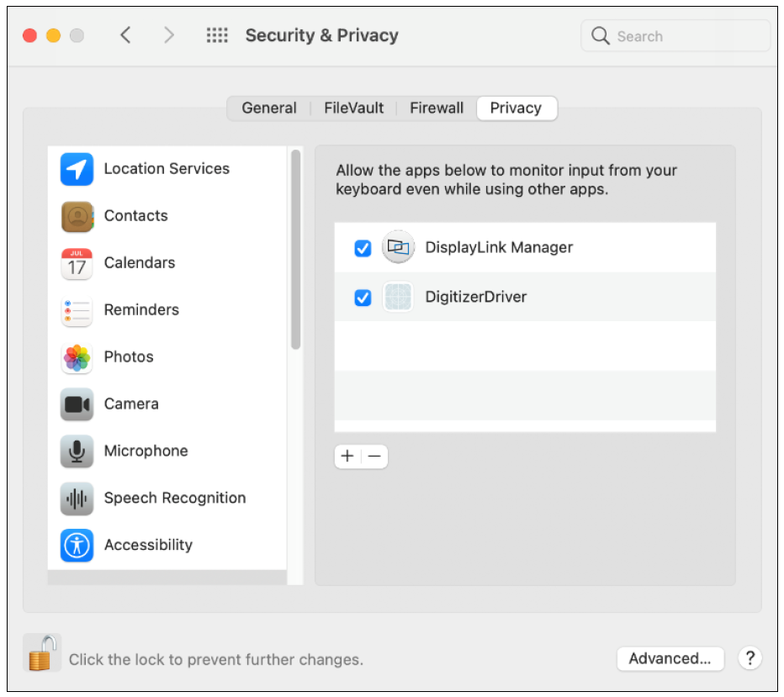Image resolution: width=784 pixels, height=697 pixels.
Task: Switch to the Firewall tab
Action: click(437, 108)
